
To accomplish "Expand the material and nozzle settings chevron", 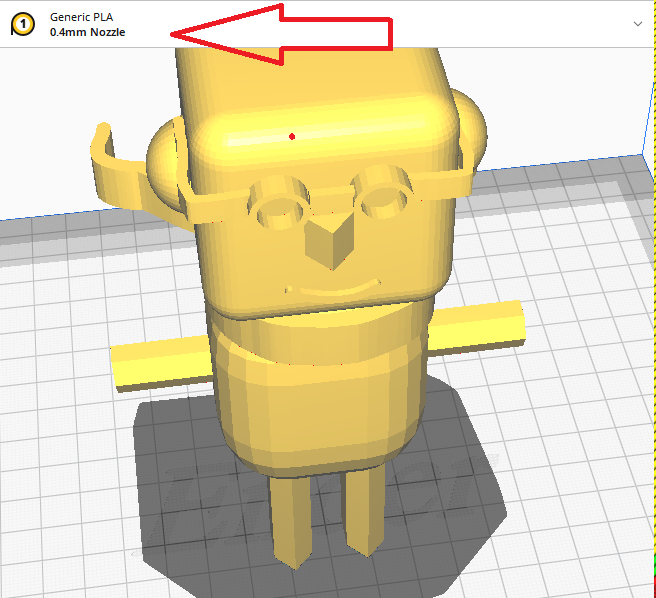I will 638,24.
